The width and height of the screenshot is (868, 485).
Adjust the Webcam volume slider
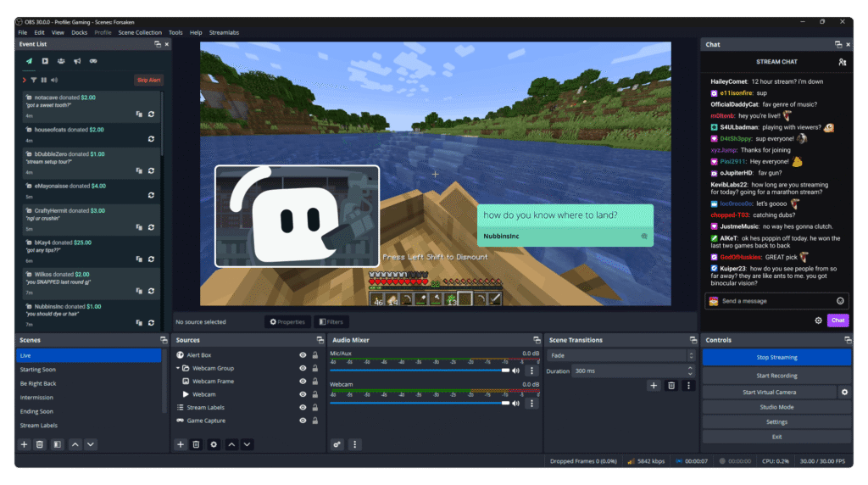(420, 403)
